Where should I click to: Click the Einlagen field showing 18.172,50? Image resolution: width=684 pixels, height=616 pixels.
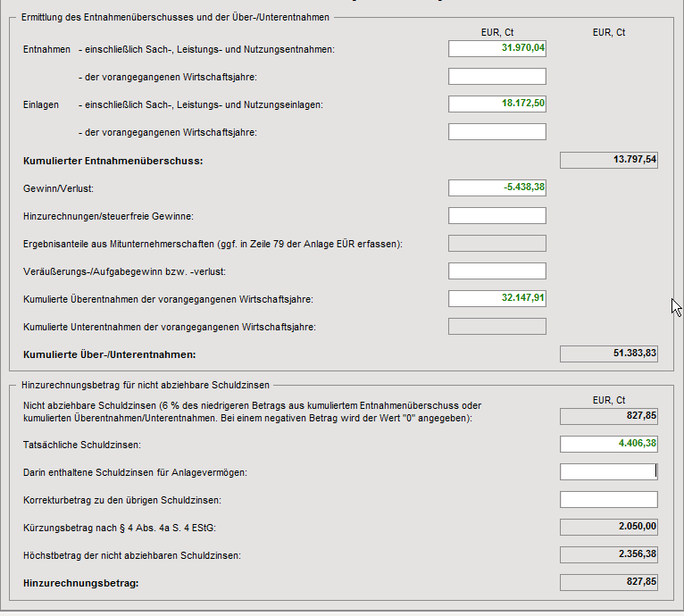pos(496,104)
